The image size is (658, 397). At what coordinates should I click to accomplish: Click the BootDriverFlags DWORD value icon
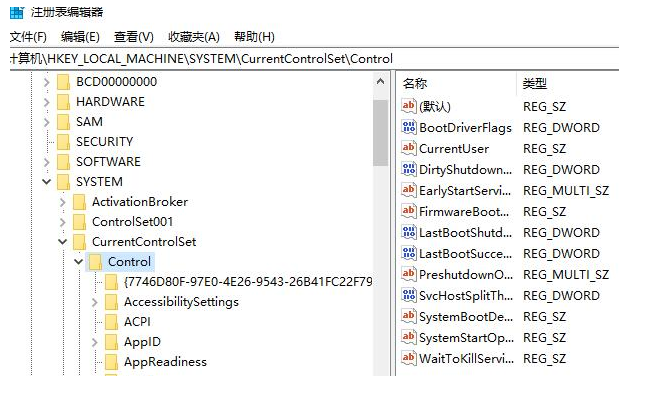point(409,127)
